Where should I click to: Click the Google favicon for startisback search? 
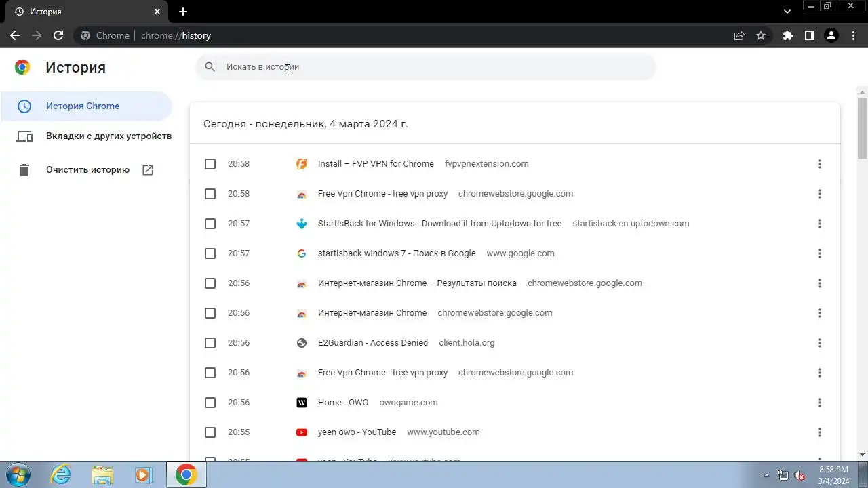point(302,253)
